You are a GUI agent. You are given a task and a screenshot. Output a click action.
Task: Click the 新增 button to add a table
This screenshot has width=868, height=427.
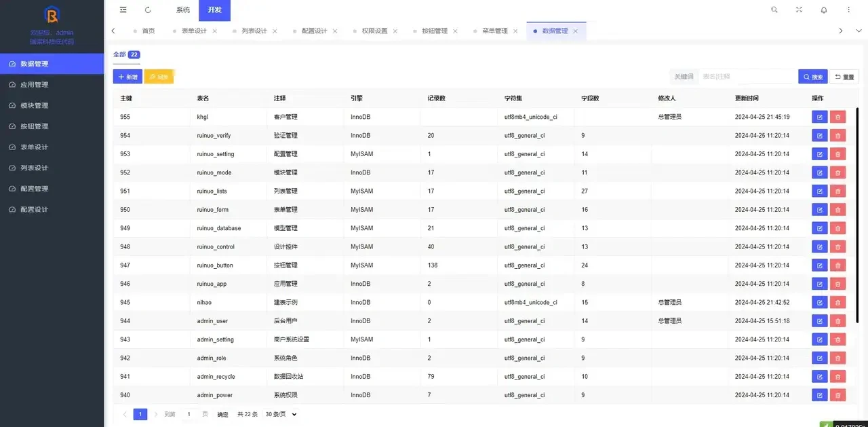127,77
